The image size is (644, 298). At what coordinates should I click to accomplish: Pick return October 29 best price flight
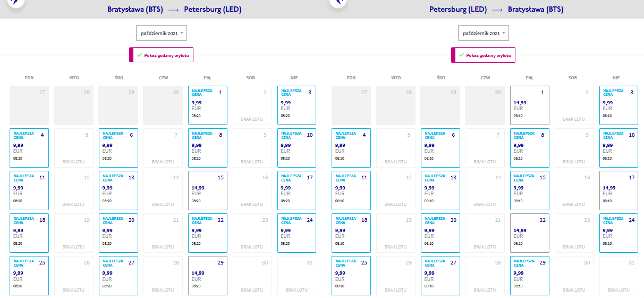coord(529,276)
